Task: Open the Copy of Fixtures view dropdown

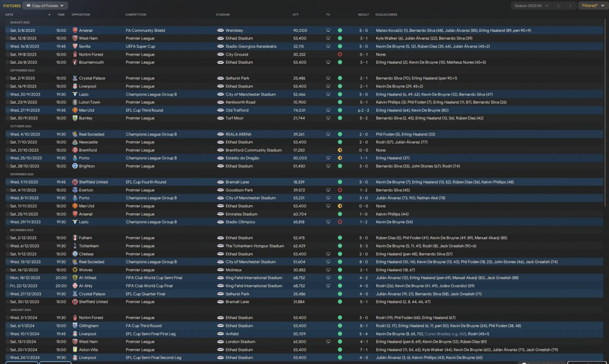Action: coord(45,6)
